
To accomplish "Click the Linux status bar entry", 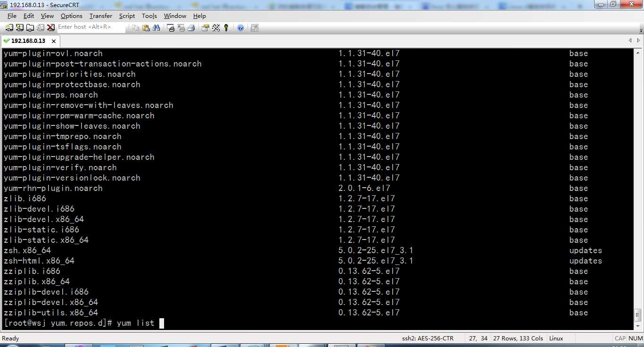I will [556, 338].
